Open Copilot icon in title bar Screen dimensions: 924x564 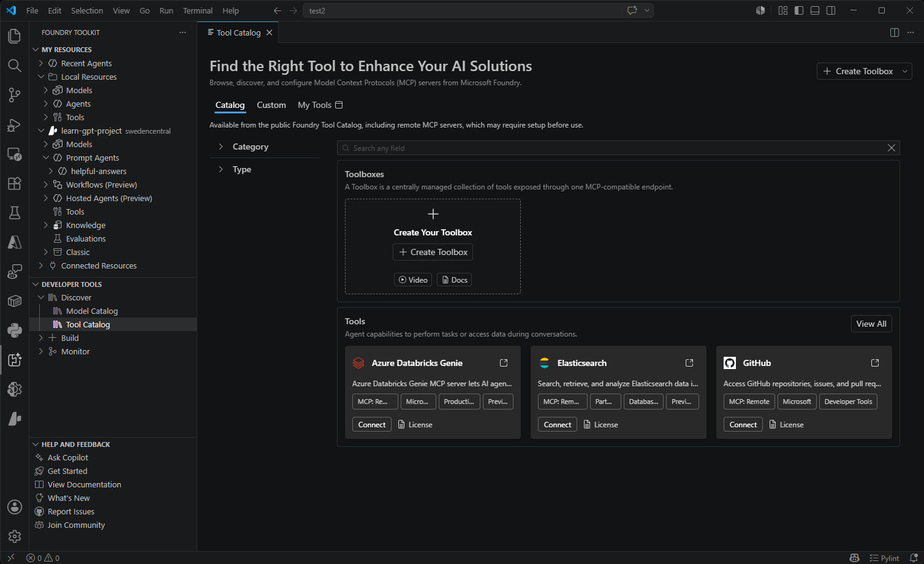pos(632,10)
